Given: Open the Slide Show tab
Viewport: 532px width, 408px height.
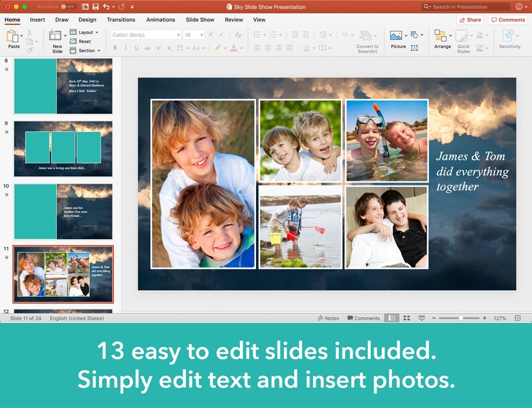Looking at the screenshot, I should (x=200, y=19).
